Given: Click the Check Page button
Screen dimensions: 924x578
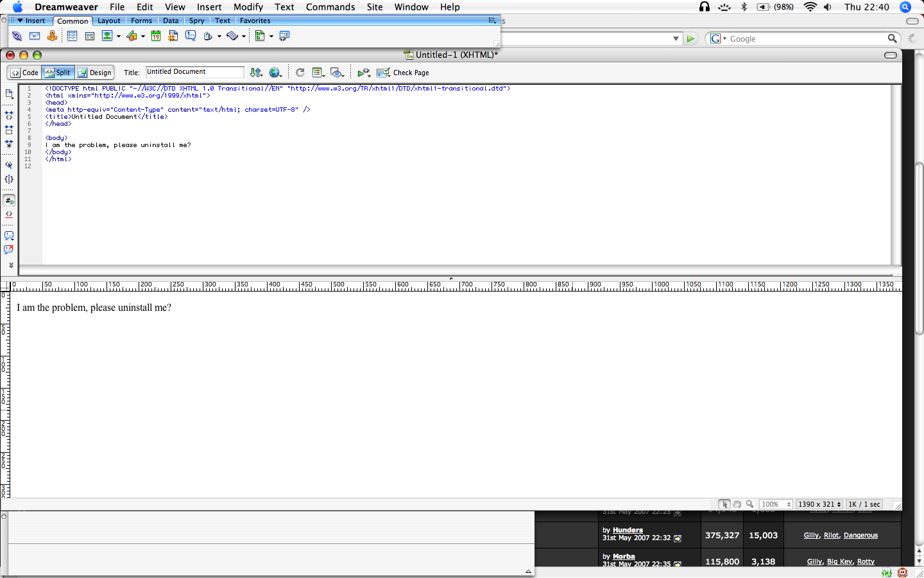Looking at the screenshot, I should pos(403,73).
